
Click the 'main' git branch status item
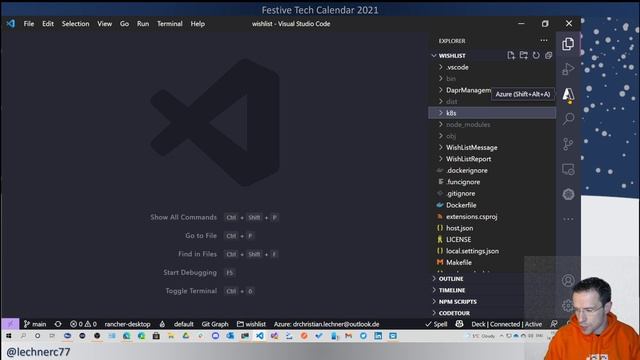[35, 324]
